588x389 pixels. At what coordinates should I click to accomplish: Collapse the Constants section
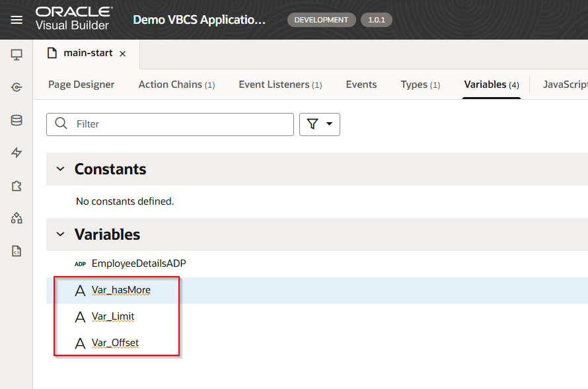coord(61,169)
